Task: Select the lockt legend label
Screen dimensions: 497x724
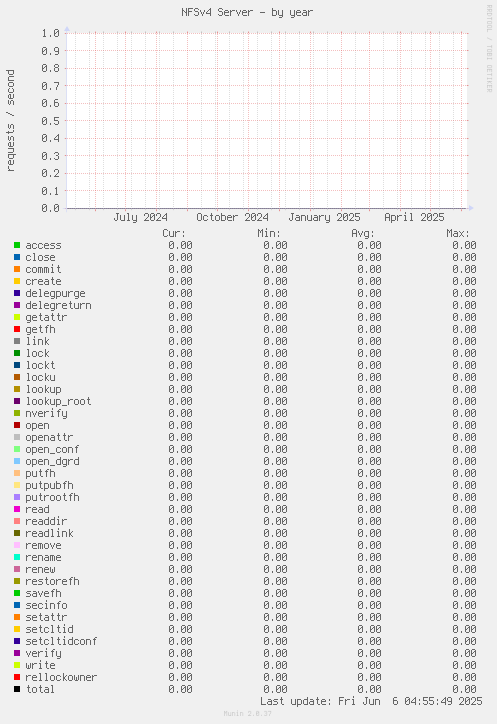Action: (x=40, y=365)
